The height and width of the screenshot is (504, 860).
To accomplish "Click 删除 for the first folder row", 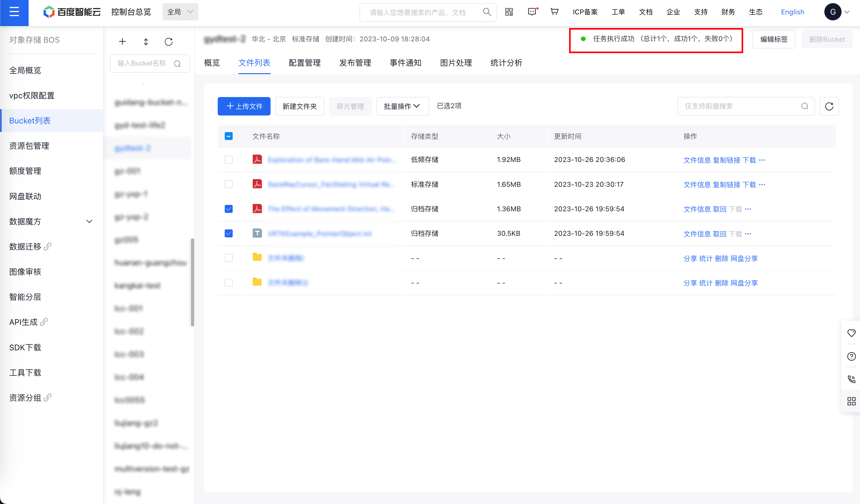I will [722, 258].
